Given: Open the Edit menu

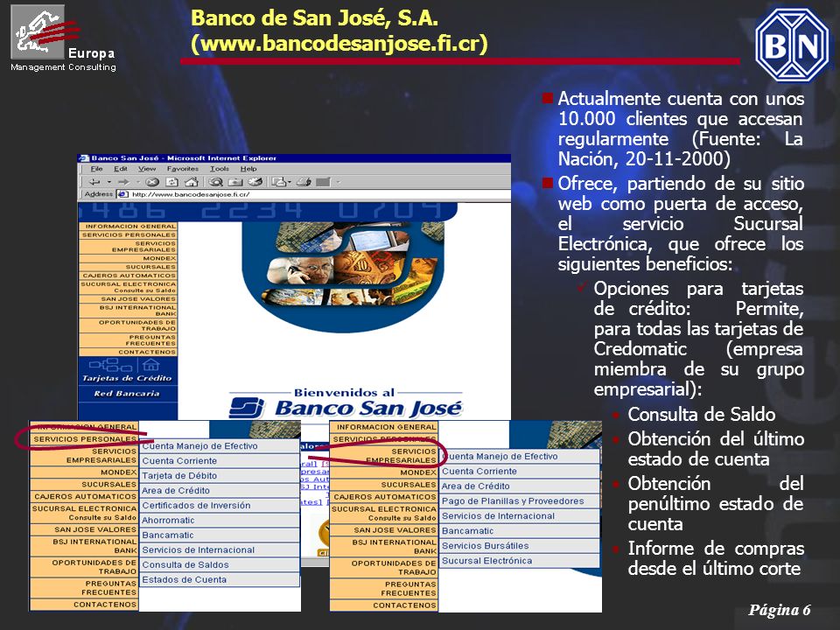Looking at the screenshot, I should (x=121, y=169).
